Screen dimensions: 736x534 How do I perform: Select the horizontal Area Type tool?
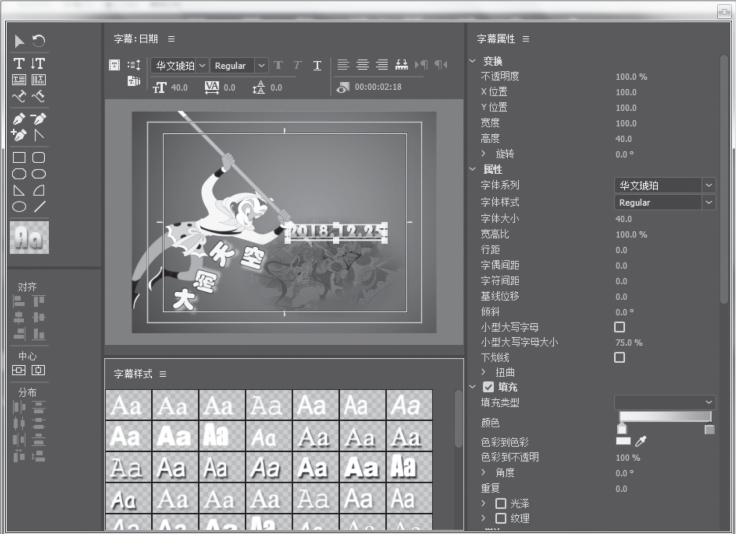pyautogui.click(x=19, y=80)
